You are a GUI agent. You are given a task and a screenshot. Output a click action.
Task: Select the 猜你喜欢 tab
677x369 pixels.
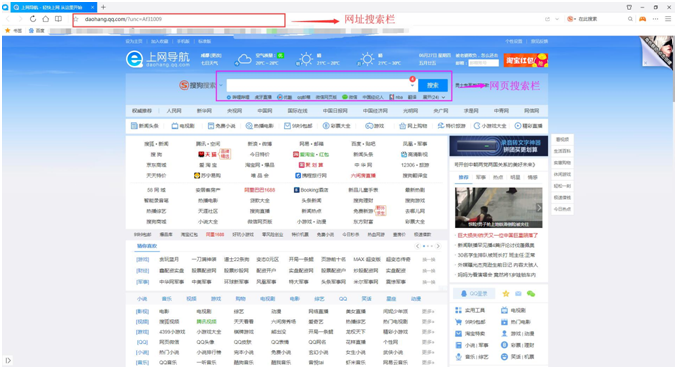147,246
